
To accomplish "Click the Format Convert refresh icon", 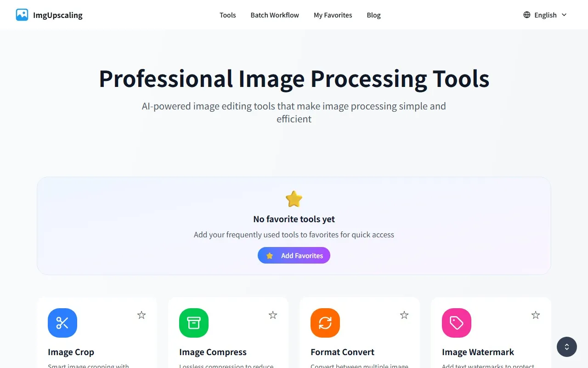I will pyautogui.click(x=325, y=323).
